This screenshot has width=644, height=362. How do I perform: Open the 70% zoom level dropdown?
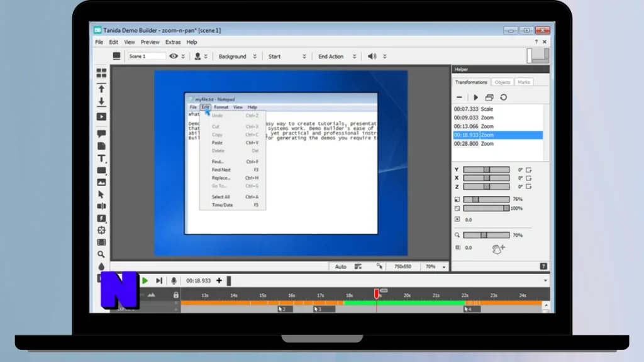(444, 266)
